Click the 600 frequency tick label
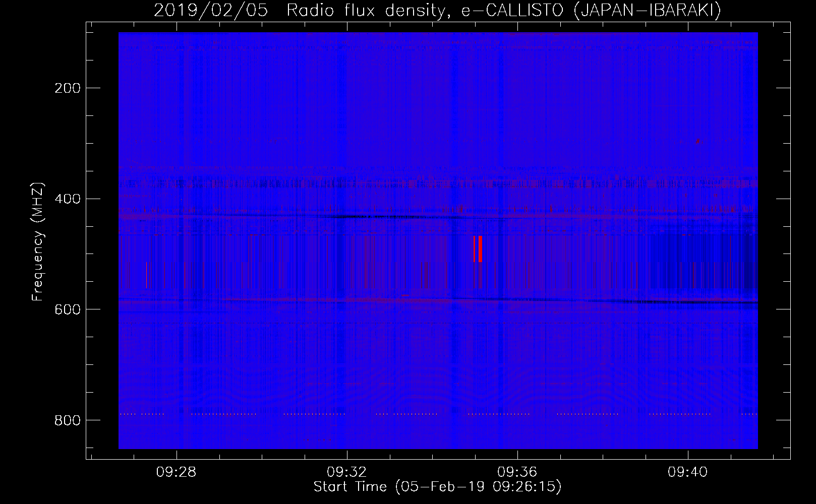The height and width of the screenshot is (504, 816). click(68, 309)
